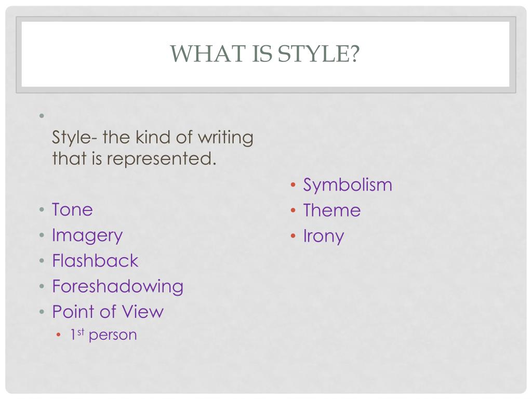Viewport: 532px width, 399px height.
Task: Click the bullet beside Foreshadowing
Action: point(42,286)
